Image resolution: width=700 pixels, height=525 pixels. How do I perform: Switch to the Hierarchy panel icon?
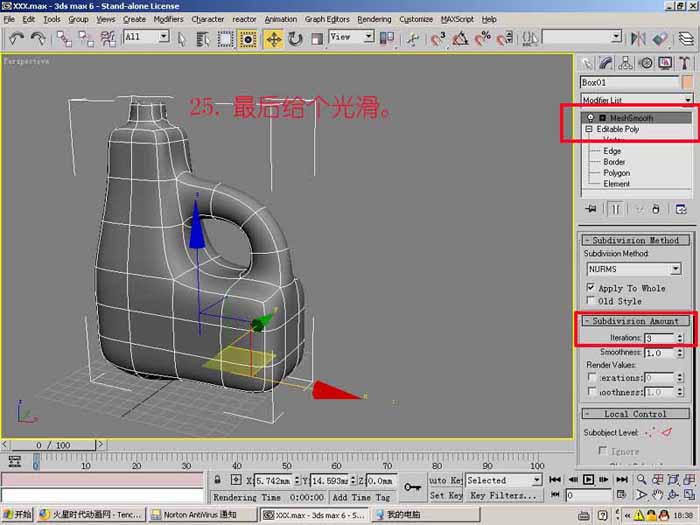pos(625,63)
